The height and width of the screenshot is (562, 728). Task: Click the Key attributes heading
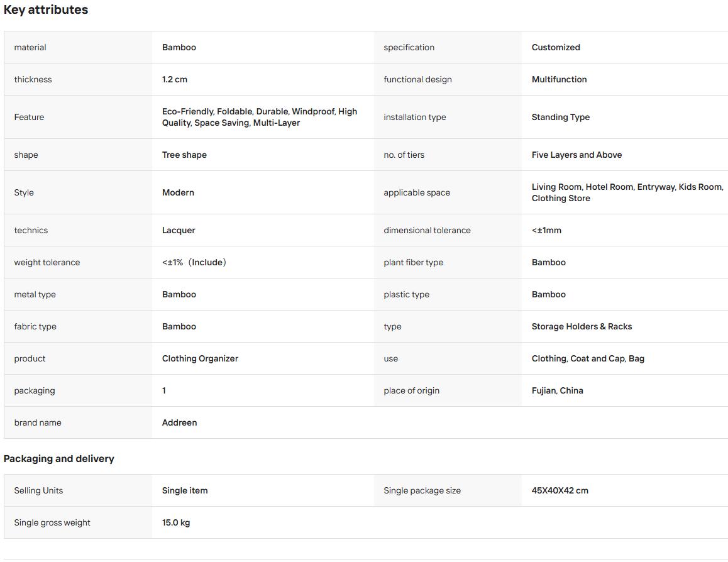(x=45, y=10)
